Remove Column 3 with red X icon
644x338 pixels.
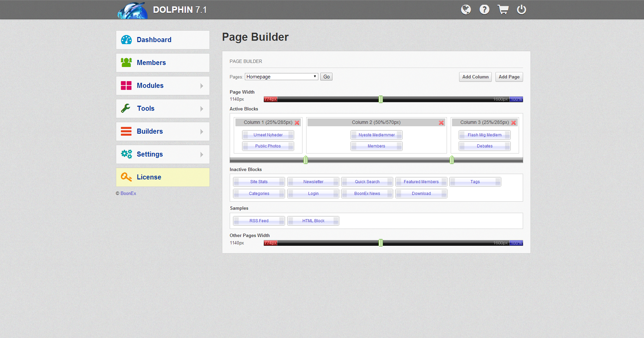tap(514, 123)
